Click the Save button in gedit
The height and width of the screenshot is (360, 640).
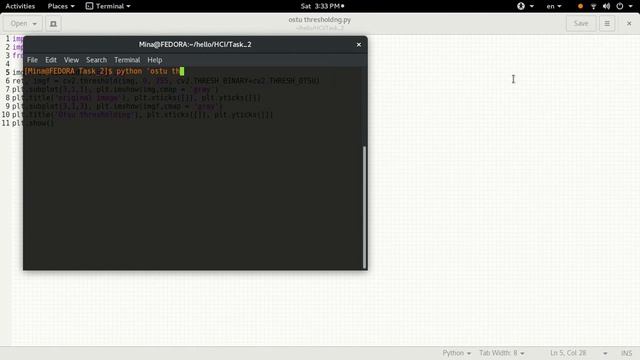581,24
